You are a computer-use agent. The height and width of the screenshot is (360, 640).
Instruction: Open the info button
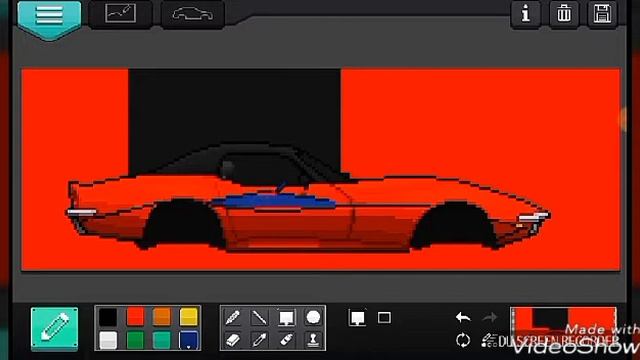coord(526,14)
